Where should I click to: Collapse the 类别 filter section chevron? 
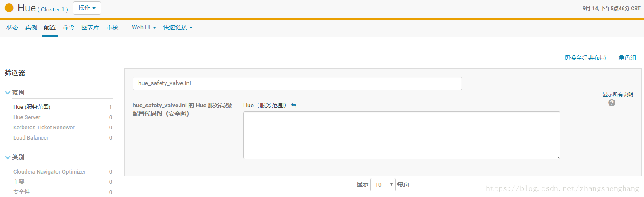8,157
